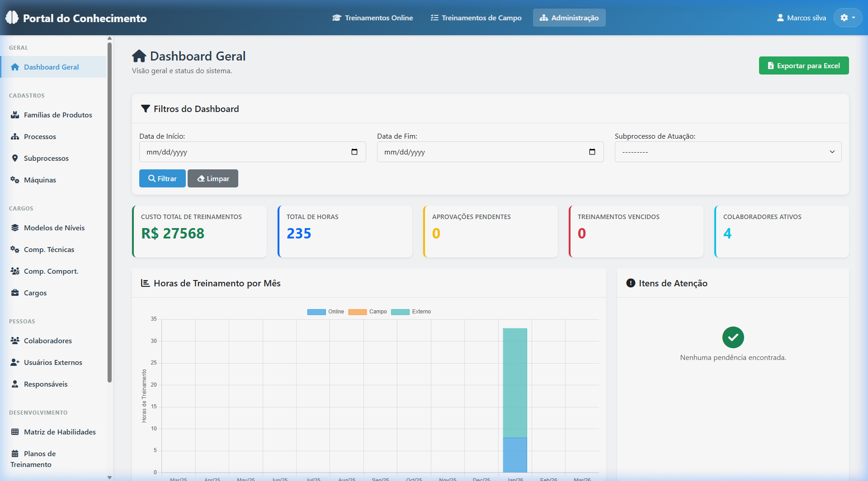The image size is (868, 481).
Task: Click the Subprocessos location pin icon
Action: click(15, 158)
